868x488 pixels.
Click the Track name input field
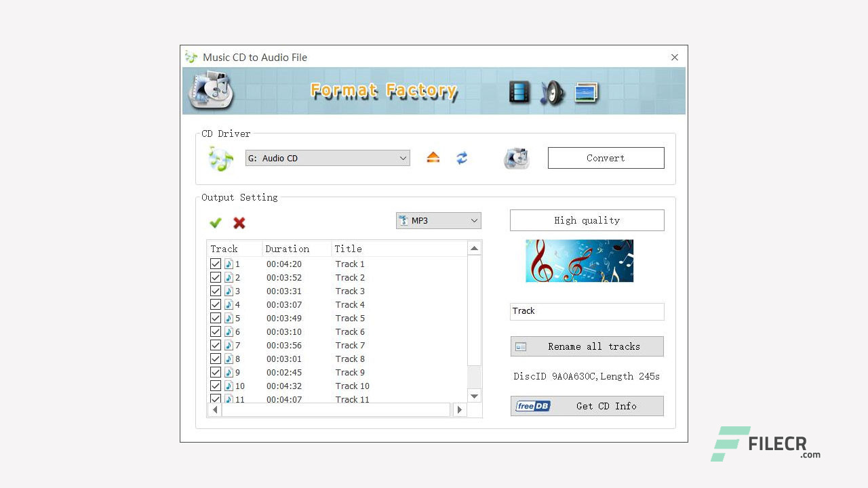pyautogui.click(x=587, y=312)
